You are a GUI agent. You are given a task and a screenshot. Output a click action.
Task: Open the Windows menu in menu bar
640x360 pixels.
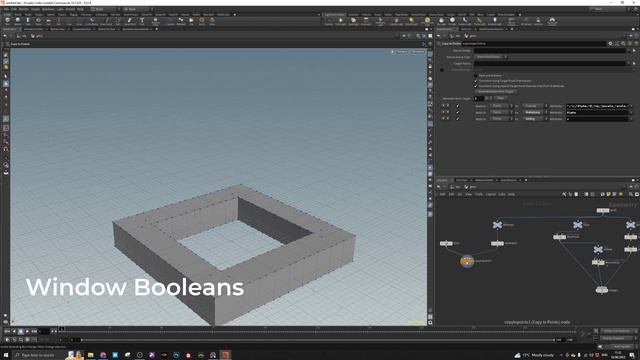[48, 9]
